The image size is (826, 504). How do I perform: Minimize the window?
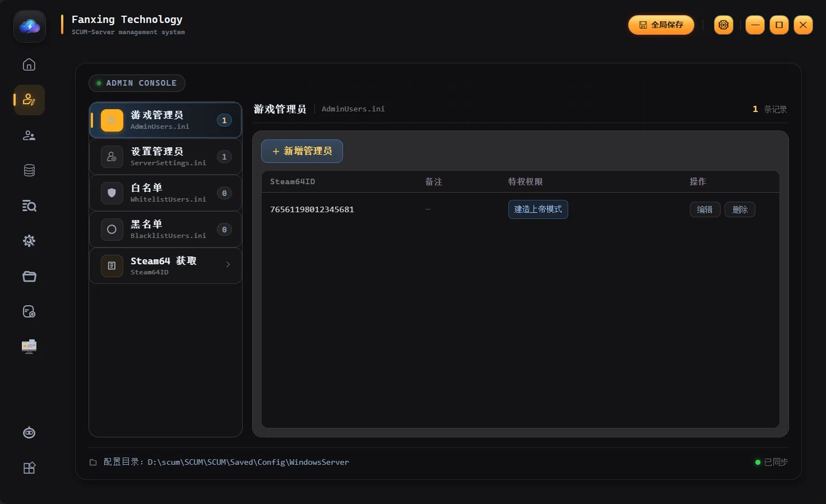(x=755, y=25)
